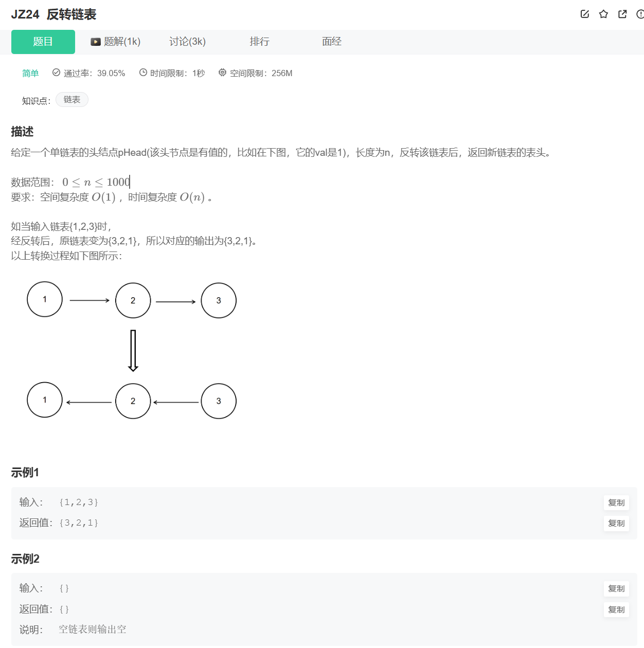
Task: Open the 面经 tab
Action: (332, 42)
